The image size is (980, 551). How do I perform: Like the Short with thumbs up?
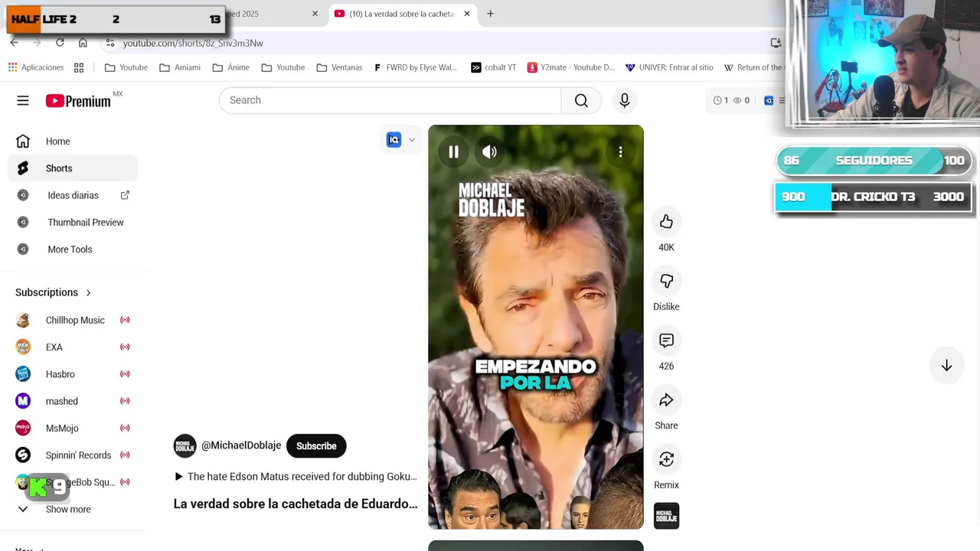click(x=666, y=221)
